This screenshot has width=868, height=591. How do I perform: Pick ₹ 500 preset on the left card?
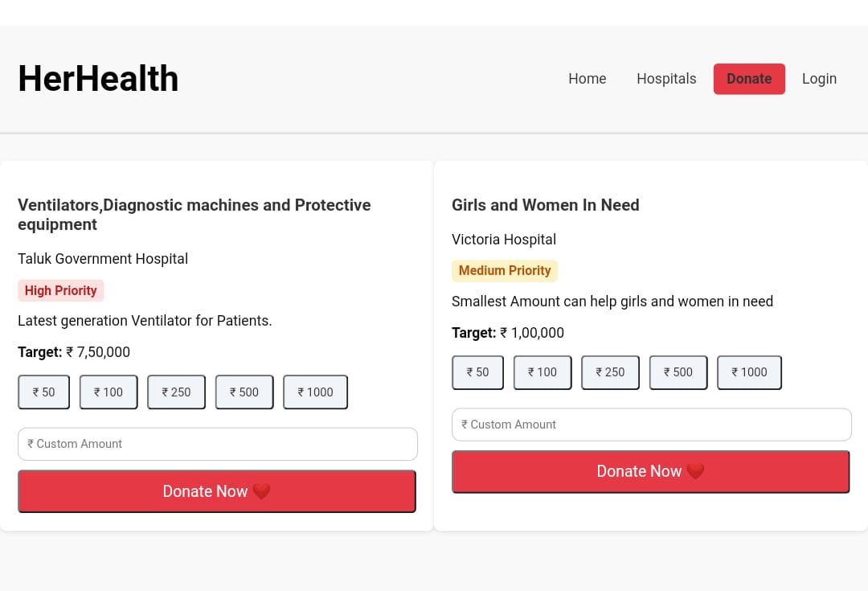(244, 392)
